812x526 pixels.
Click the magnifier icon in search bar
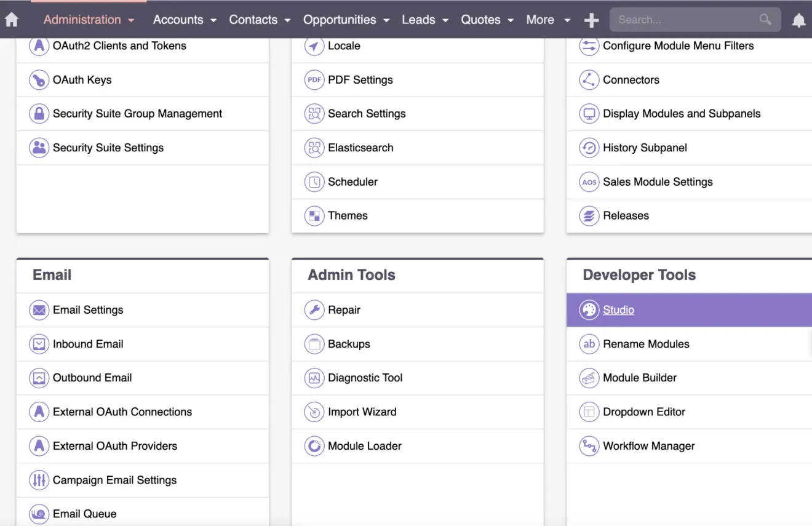tap(765, 20)
